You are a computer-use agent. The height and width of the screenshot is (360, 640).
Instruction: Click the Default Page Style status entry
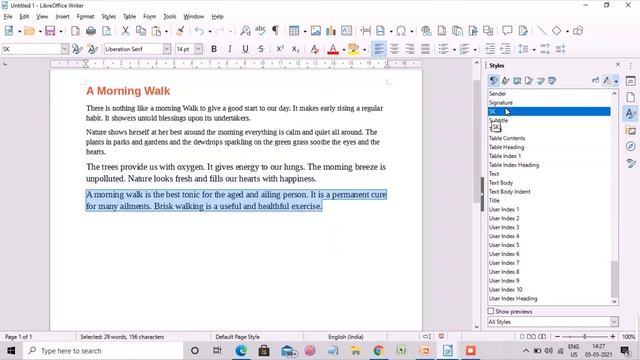click(237, 337)
